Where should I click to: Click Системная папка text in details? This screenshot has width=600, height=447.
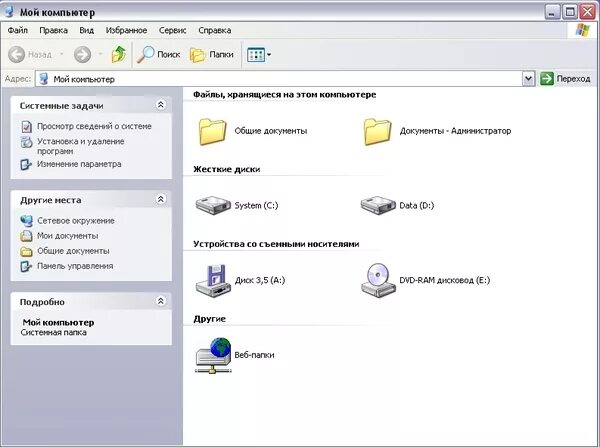click(54, 333)
